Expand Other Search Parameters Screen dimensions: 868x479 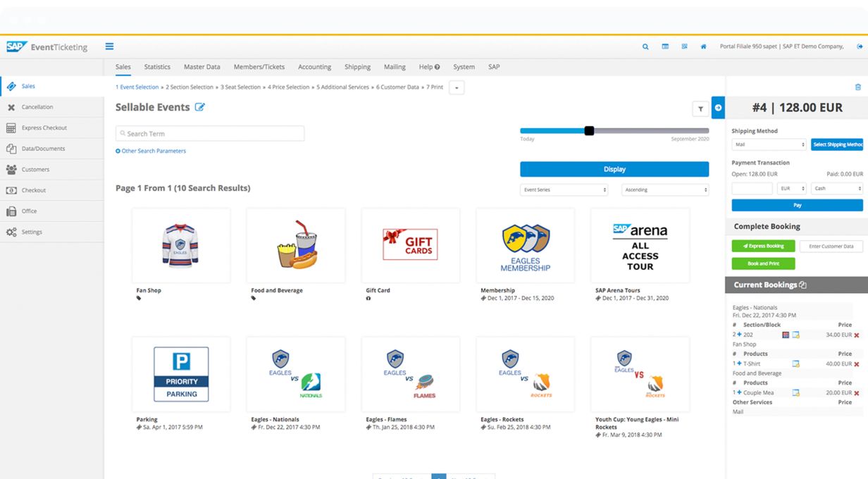151,151
